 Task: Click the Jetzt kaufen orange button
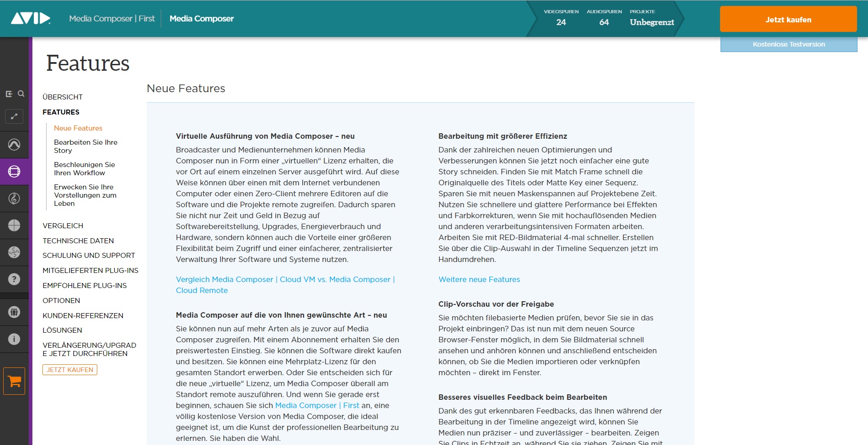(788, 19)
